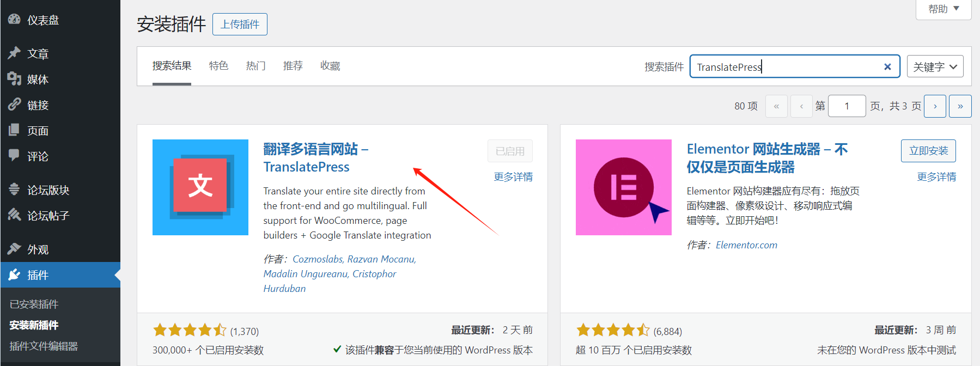The height and width of the screenshot is (366, 980).
Task: Click the Elementor plugin logo thumbnail
Action: pyautogui.click(x=624, y=187)
